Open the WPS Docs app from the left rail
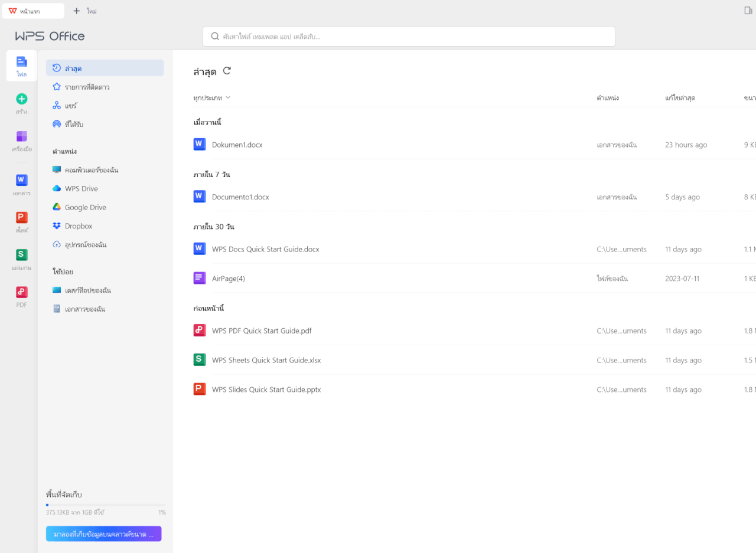 point(21,184)
